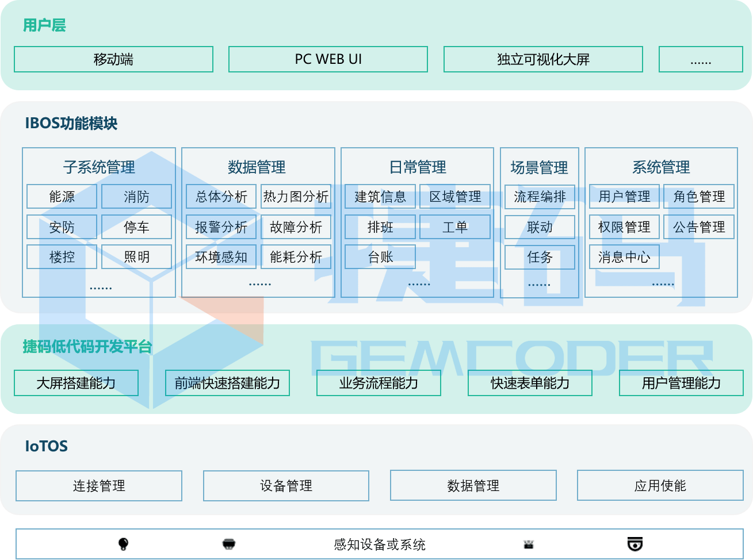The height and width of the screenshot is (560, 753).
Task: Select the 用户管理 box under 系统管理
Action: [x=625, y=197]
